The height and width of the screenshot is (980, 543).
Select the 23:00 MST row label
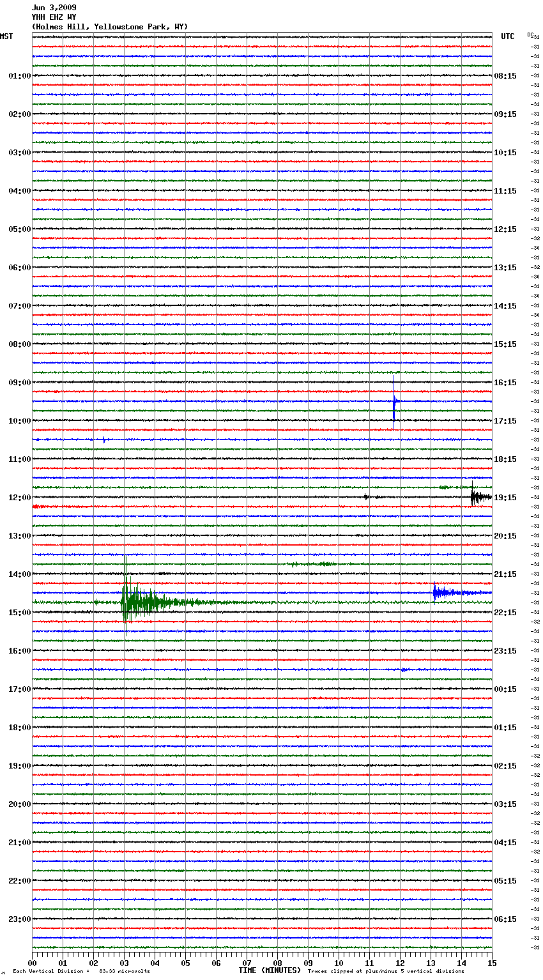pyautogui.click(x=20, y=919)
